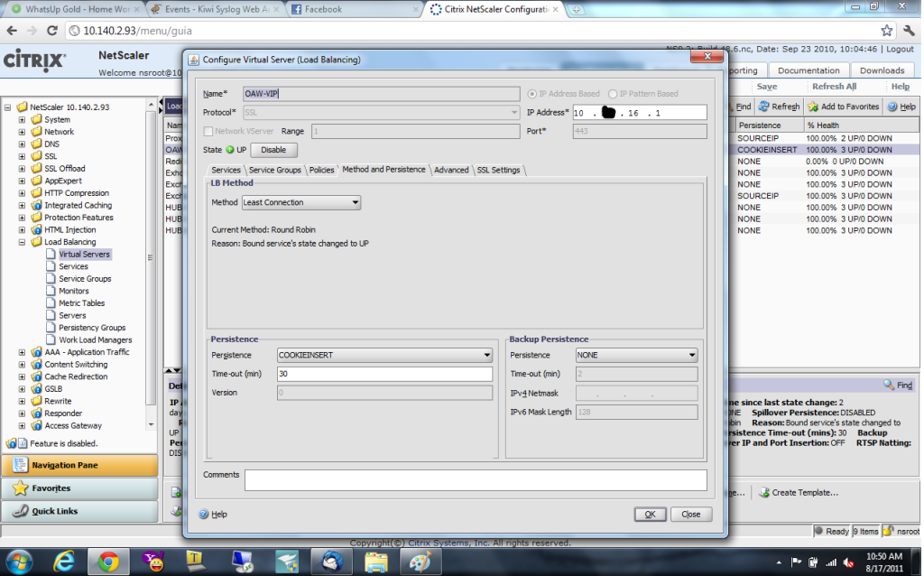The height and width of the screenshot is (576, 924).
Task: Switch to the Policies tab
Action: point(322,170)
